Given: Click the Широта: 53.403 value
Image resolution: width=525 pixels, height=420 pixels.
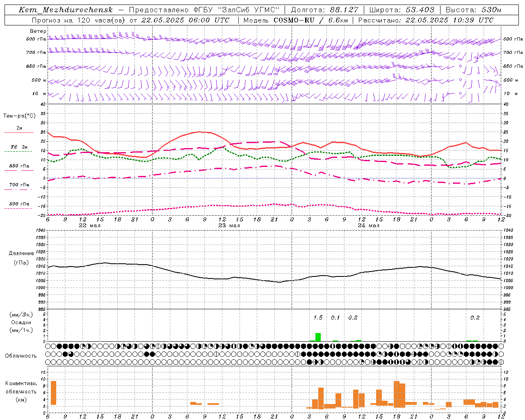Looking at the screenshot, I should click(x=402, y=10).
